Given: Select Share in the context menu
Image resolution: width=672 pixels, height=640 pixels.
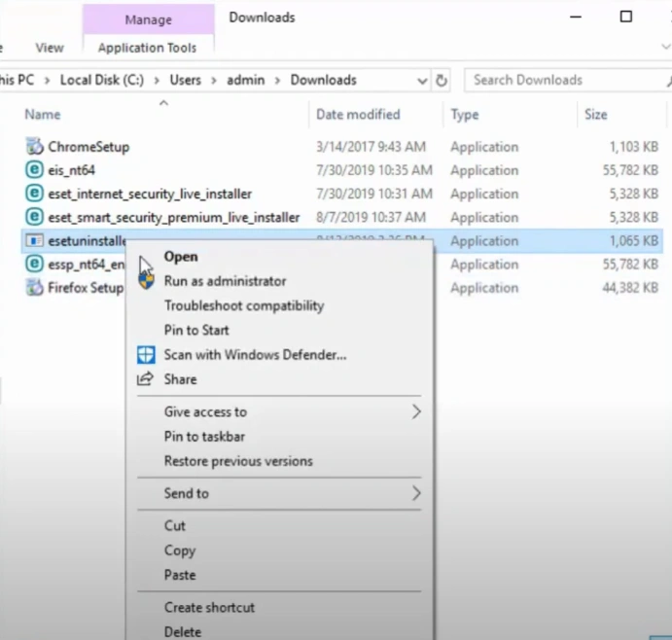Looking at the screenshot, I should 181,379.
